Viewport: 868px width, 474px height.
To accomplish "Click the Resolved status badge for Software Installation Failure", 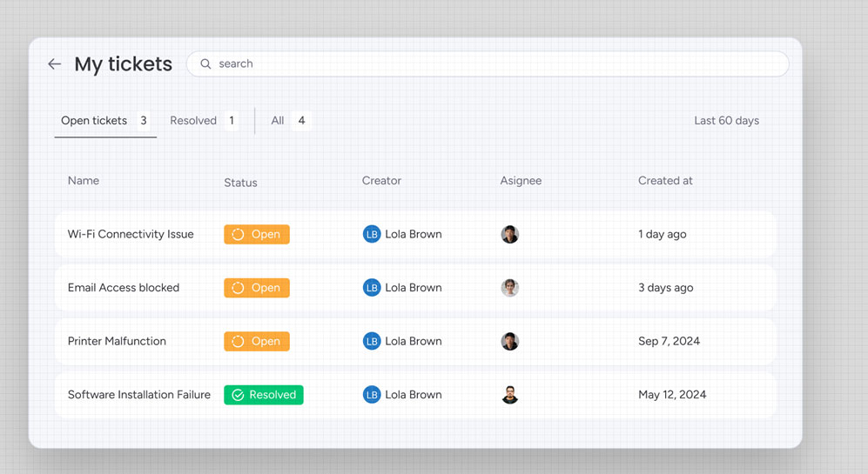I will [x=264, y=395].
